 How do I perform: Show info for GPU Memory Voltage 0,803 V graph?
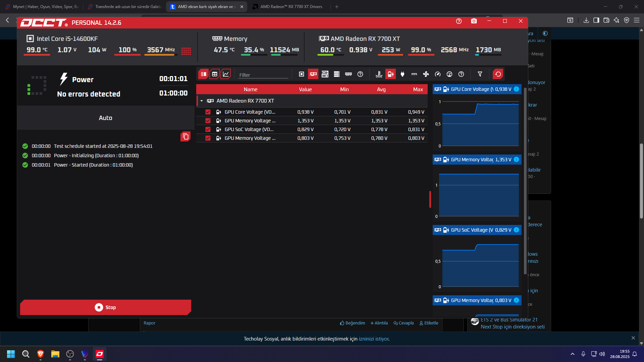pos(517,300)
